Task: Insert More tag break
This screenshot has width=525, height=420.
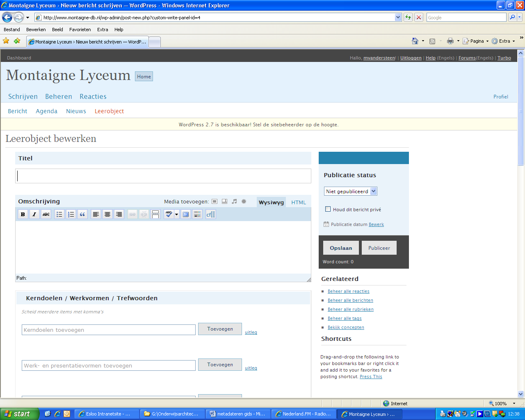Action: coord(155,214)
